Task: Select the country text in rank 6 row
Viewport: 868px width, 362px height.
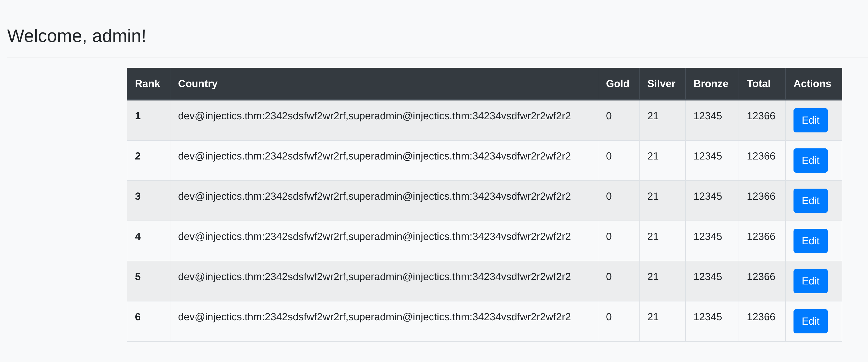Action: tap(374, 317)
